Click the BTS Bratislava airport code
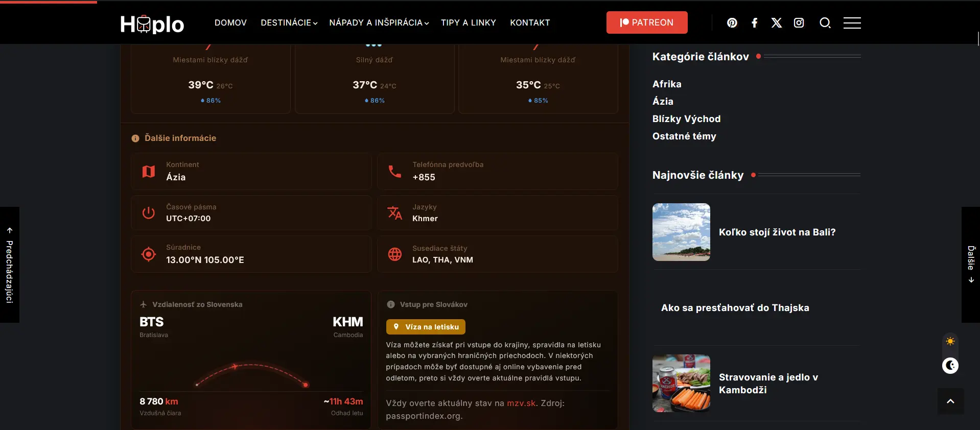The width and height of the screenshot is (980, 430). pos(152,322)
